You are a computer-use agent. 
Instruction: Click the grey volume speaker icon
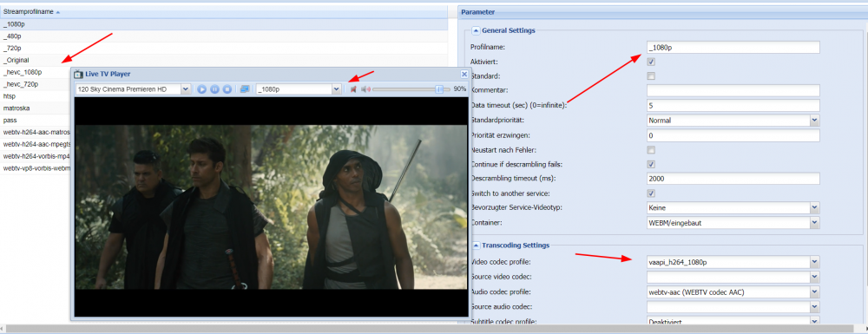coord(365,89)
